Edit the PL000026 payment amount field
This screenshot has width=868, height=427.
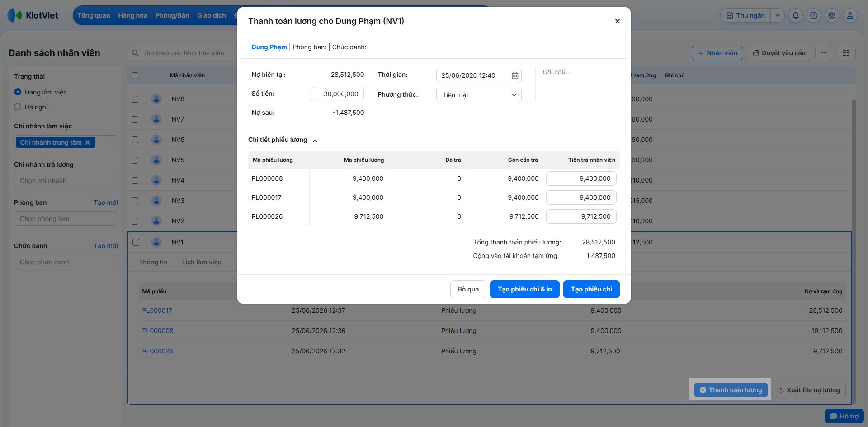[581, 216]
